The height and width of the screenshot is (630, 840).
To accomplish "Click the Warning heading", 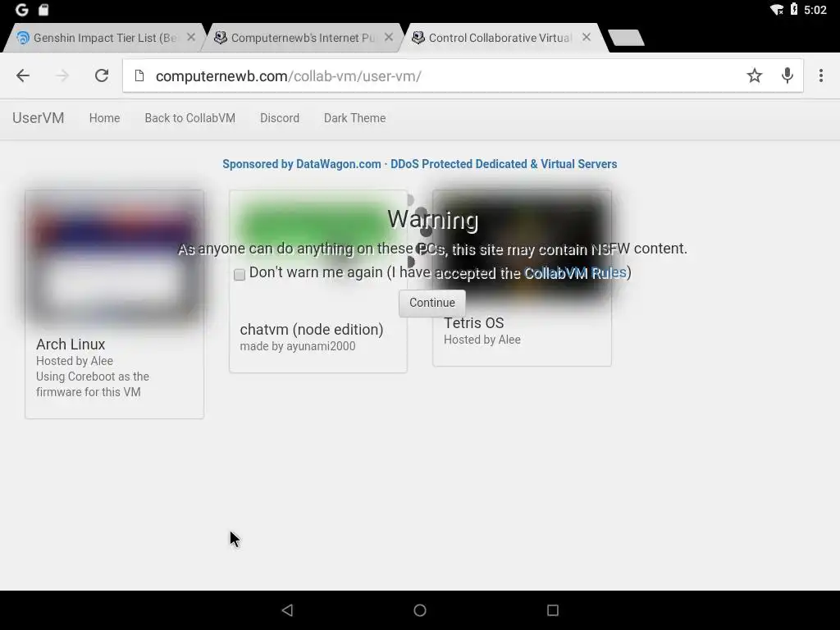I will pos(433,219).
